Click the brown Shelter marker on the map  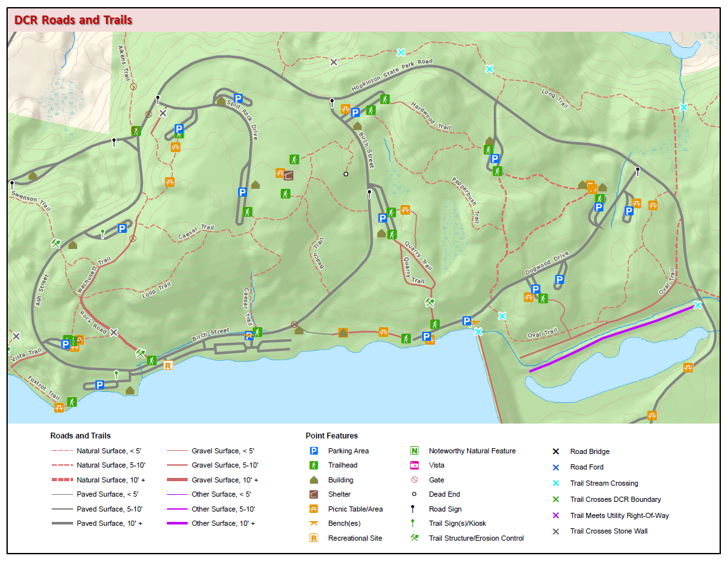point(289,175)
